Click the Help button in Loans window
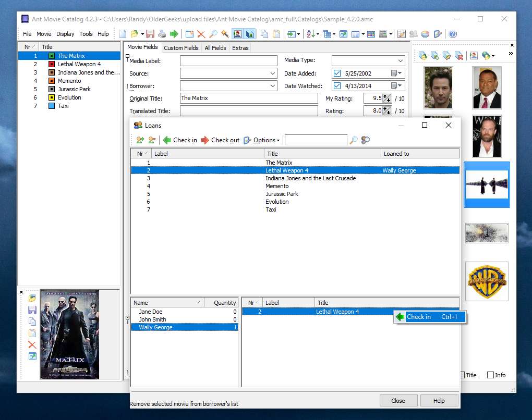 click(x=439, y=400)
